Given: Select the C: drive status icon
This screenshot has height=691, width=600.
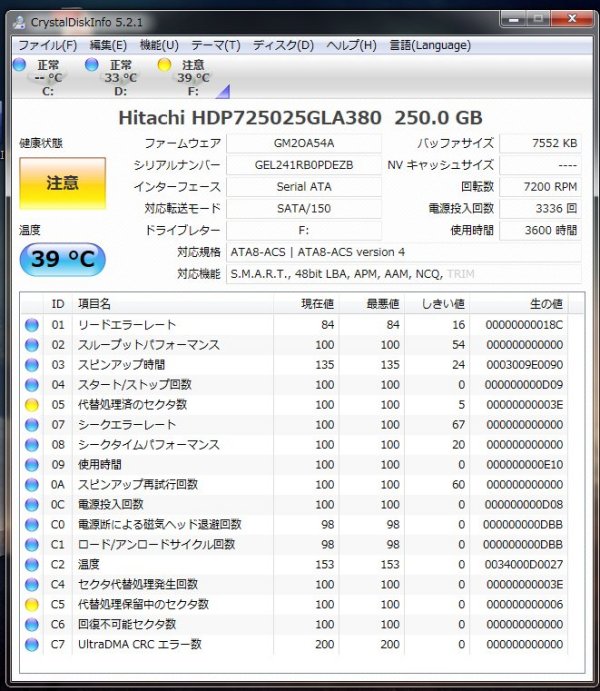Looking at the screenshot, I should 19,65.
